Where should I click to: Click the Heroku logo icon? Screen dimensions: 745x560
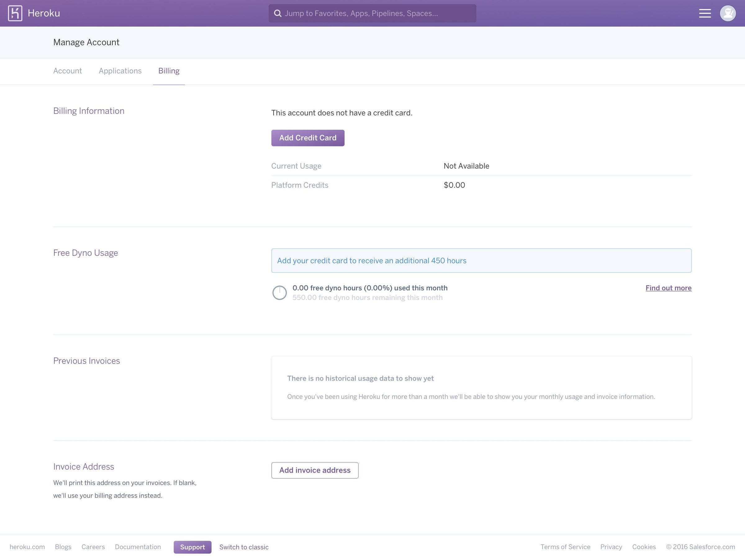15,13
